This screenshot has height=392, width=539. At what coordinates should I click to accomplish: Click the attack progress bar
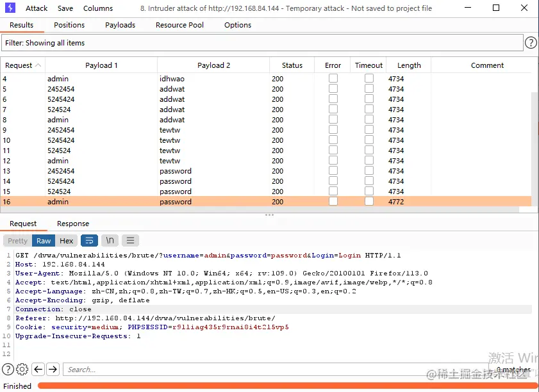click(287, 386)
